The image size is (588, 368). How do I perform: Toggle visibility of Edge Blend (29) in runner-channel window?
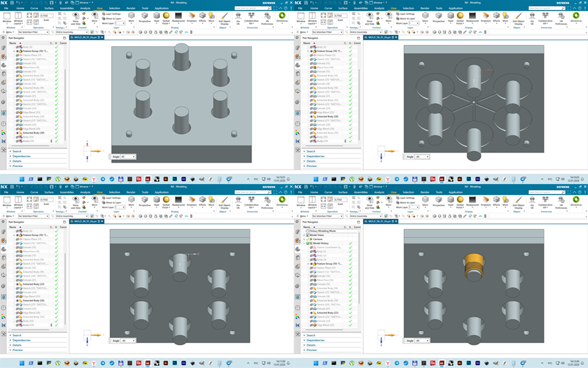tap(311, 129)
